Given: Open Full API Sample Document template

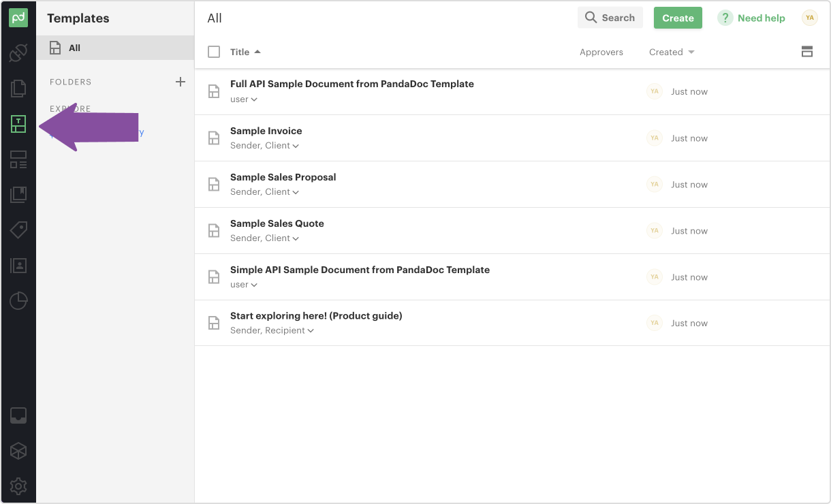Looking at the screenshot, I should [x=352, y=84].
